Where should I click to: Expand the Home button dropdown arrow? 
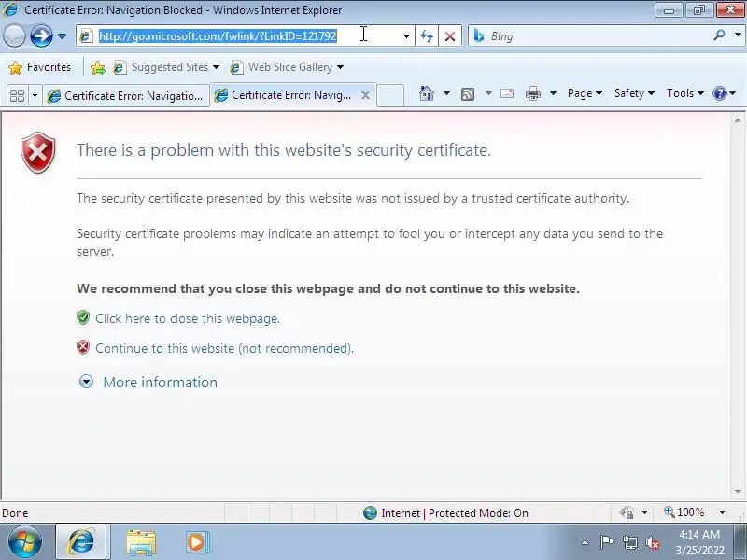point(446,93)
